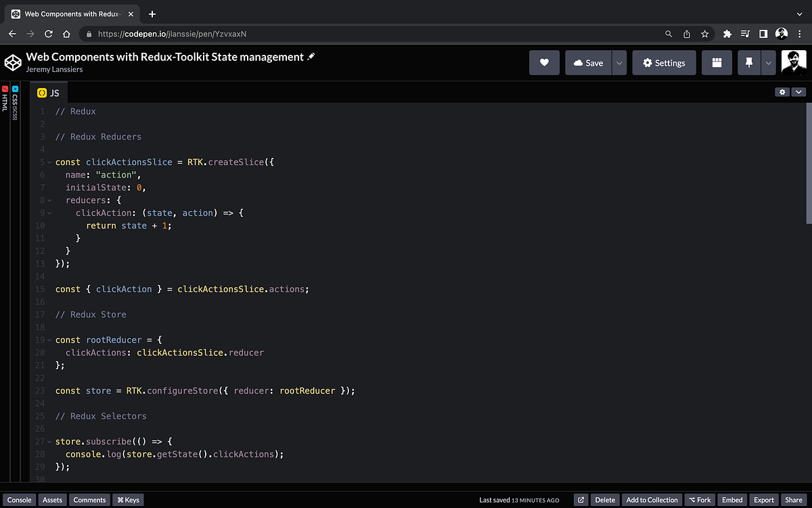Viewport: 812px width, 508px height.
Task: Toggle the Comments panel
Action: (x=89, y=500)
